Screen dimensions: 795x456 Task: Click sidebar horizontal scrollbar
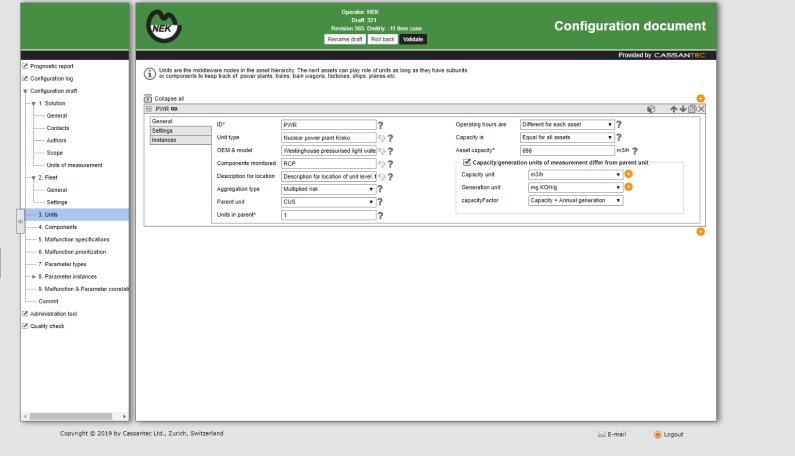pyautogui.click(x=70, y=416)
